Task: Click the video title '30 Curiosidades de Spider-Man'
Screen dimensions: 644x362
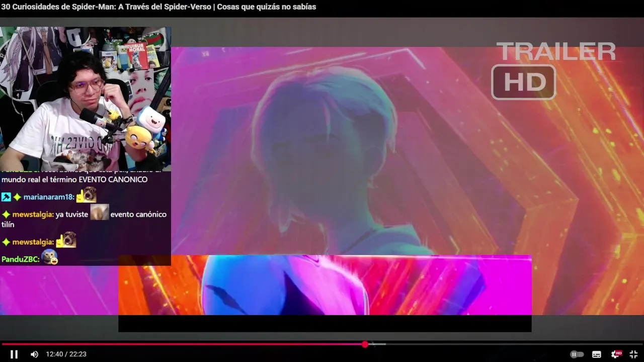Action: (158, 7)
